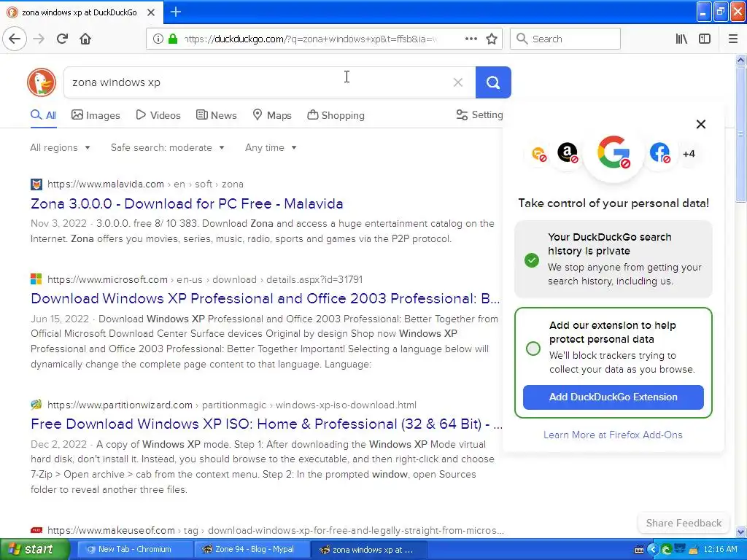
Task: Open the browser hamburger menu
Action: pos(733,39)
